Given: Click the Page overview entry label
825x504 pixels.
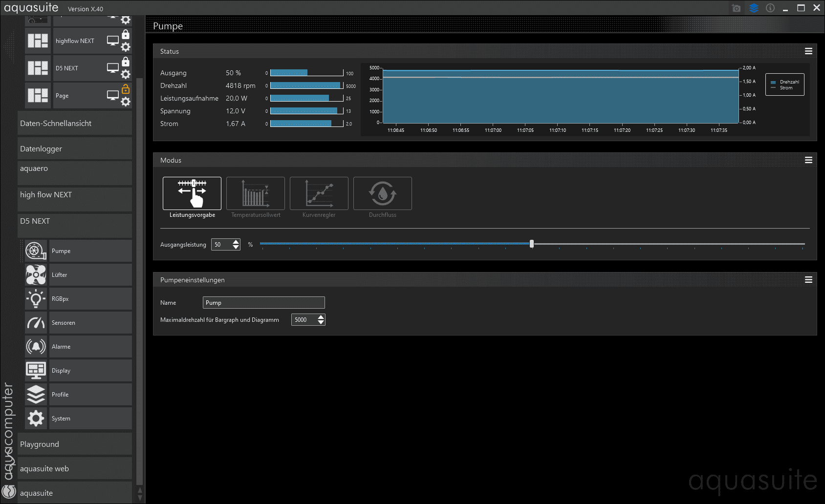Looking at the screenshot, I should pos(62,96).
